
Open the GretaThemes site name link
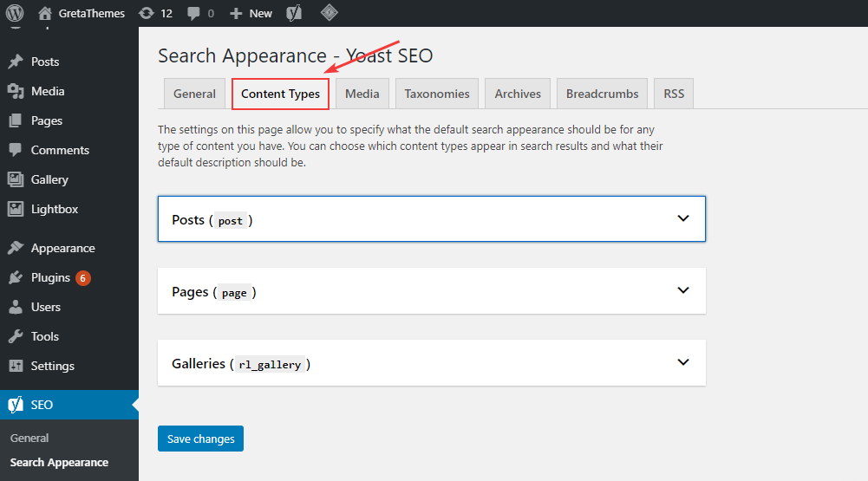pyautogui.click(x=91, y=13)
